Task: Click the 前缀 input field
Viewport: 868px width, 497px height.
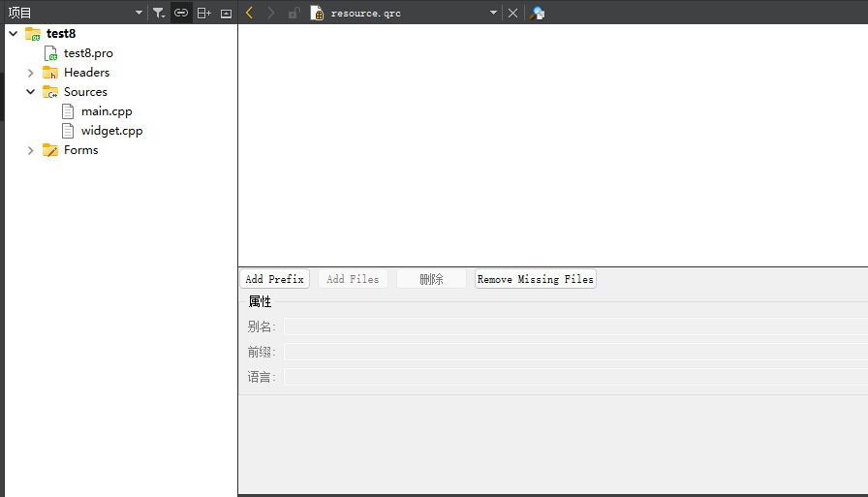Action: [575, 352]
